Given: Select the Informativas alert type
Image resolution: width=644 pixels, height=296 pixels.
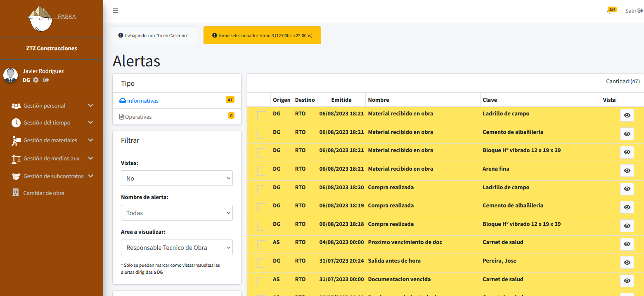Looking at the screenshot, I should (x=177, y=101).
